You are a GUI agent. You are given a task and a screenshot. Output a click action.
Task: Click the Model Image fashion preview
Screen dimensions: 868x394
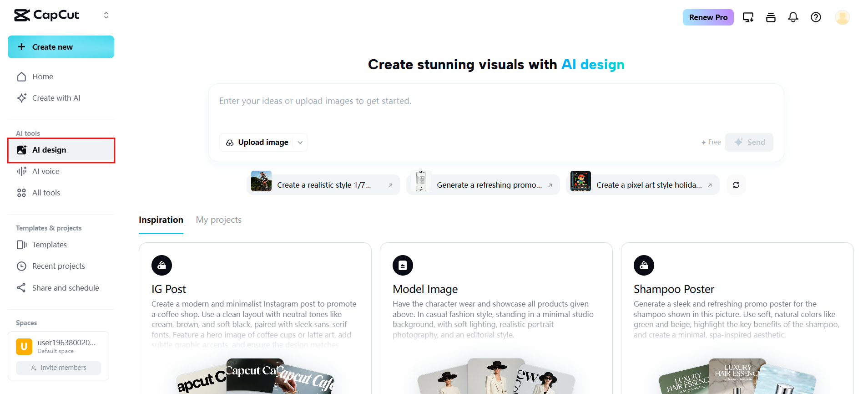(496, 377)
